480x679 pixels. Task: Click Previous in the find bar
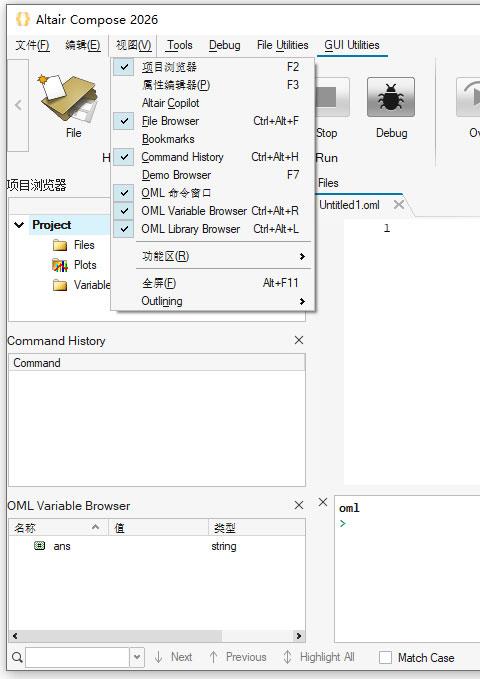238,657
